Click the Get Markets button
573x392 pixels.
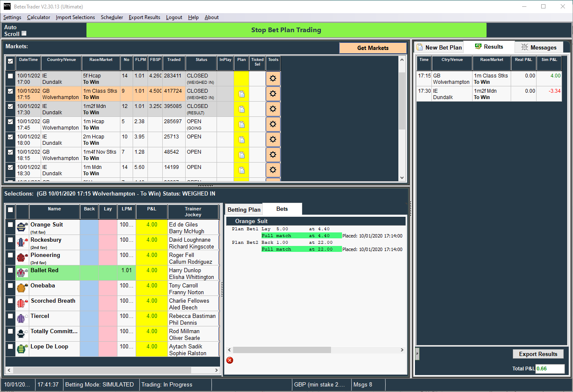(373, 48)
